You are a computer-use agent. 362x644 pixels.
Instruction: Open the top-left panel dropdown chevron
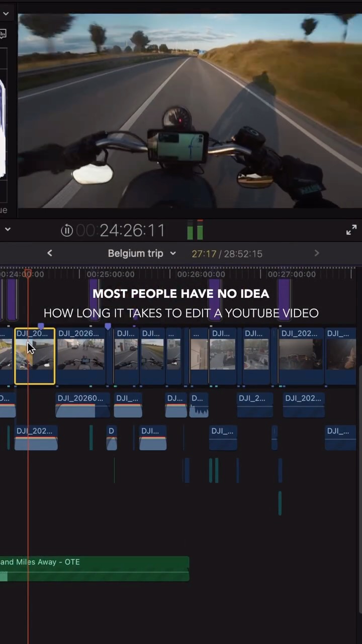pos(6,14)
